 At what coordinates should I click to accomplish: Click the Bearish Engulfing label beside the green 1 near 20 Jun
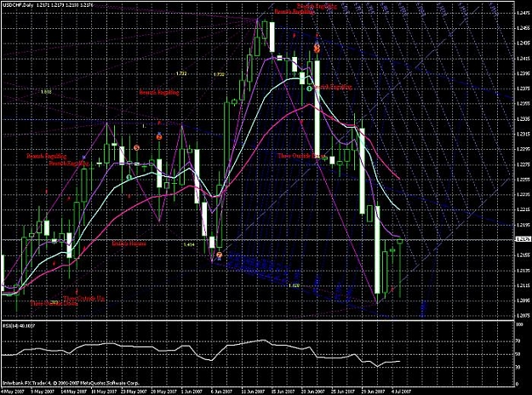pos(332,87)
